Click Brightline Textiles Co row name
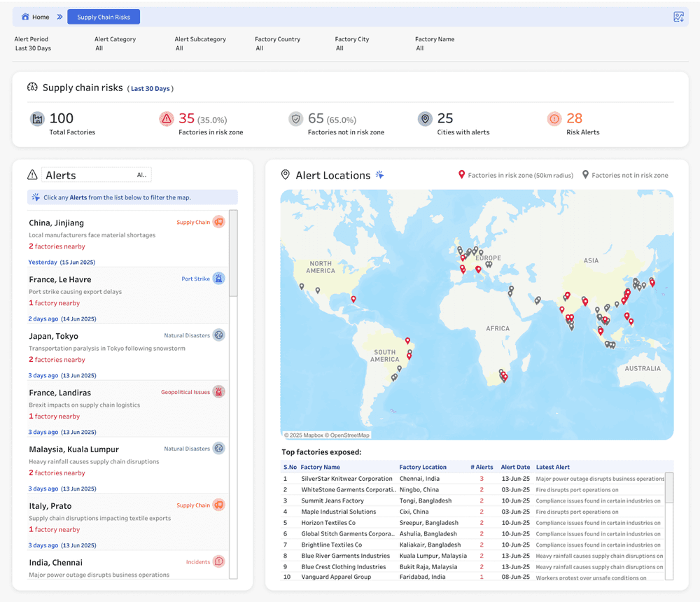Image resolution: width=700 pixels, height=602 pixels. (x=331, y=545)
